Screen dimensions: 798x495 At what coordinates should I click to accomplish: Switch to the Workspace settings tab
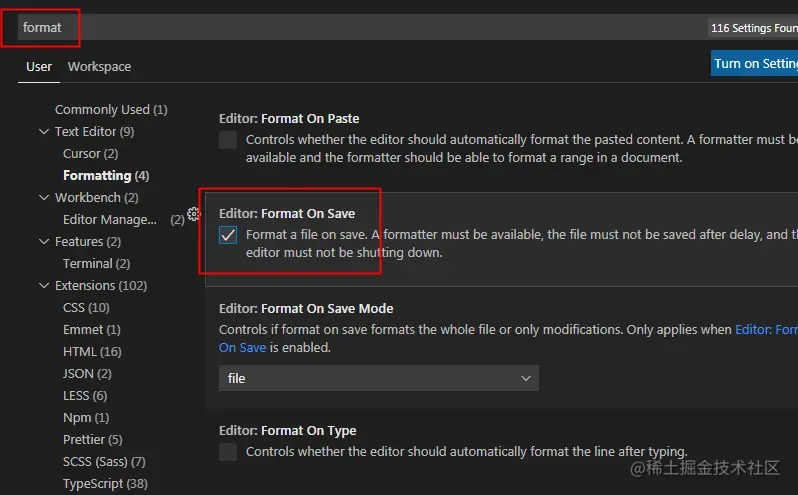click(x=99, y=67)
